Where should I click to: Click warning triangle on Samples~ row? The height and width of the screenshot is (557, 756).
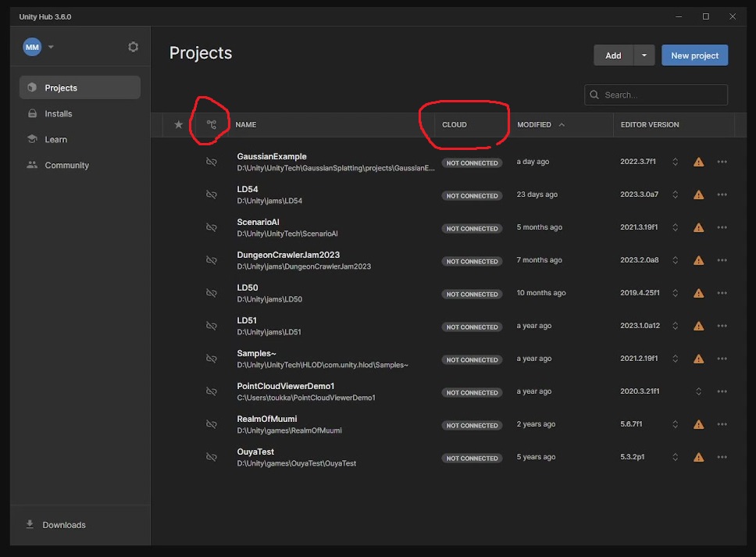(x=699, y=359)
